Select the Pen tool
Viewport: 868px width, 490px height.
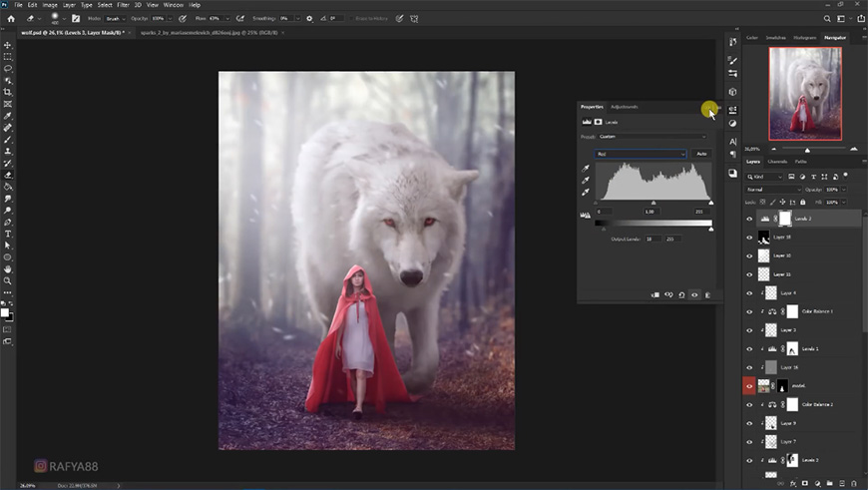pyautogui.click(x=8, y=222)
